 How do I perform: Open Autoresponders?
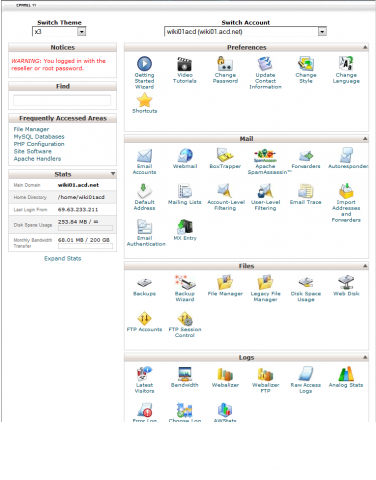tap(348, 159)
